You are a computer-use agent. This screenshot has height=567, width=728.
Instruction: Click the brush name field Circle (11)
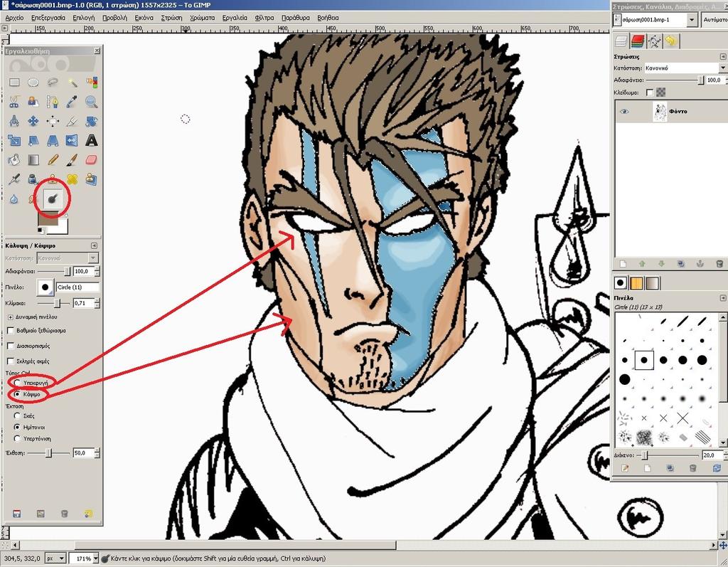click(x=77, y=287)
